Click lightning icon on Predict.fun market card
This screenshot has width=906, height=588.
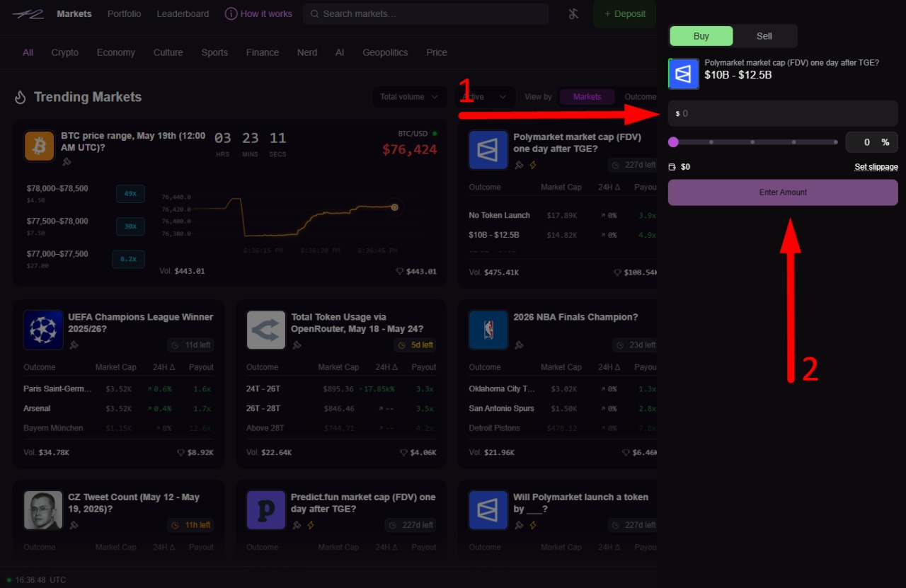[311, 525]
